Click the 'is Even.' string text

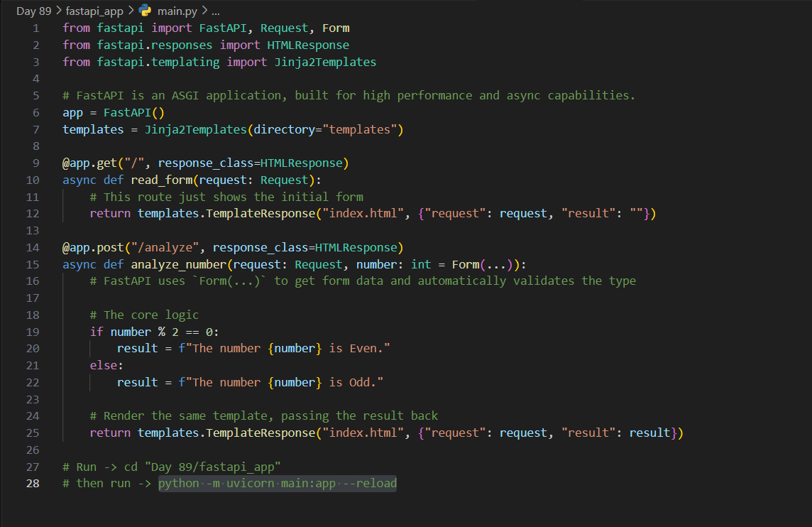click(356, 349)
